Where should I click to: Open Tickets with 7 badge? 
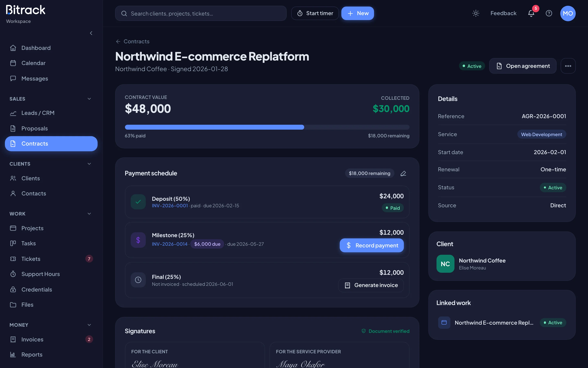click(51, 259)
